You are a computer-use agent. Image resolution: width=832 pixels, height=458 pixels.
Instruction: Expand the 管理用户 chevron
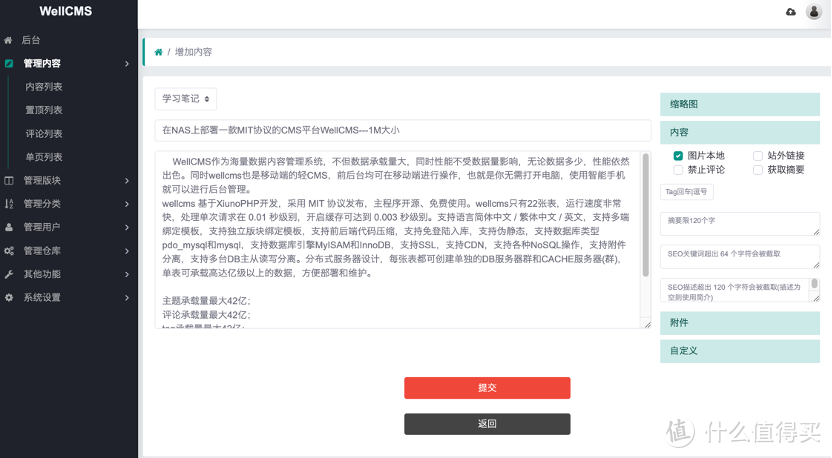127,227
